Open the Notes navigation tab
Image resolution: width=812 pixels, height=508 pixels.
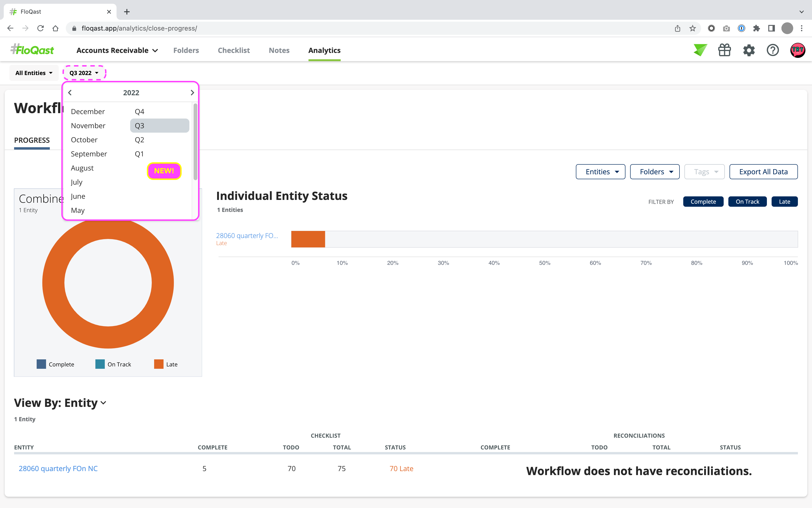279,50
